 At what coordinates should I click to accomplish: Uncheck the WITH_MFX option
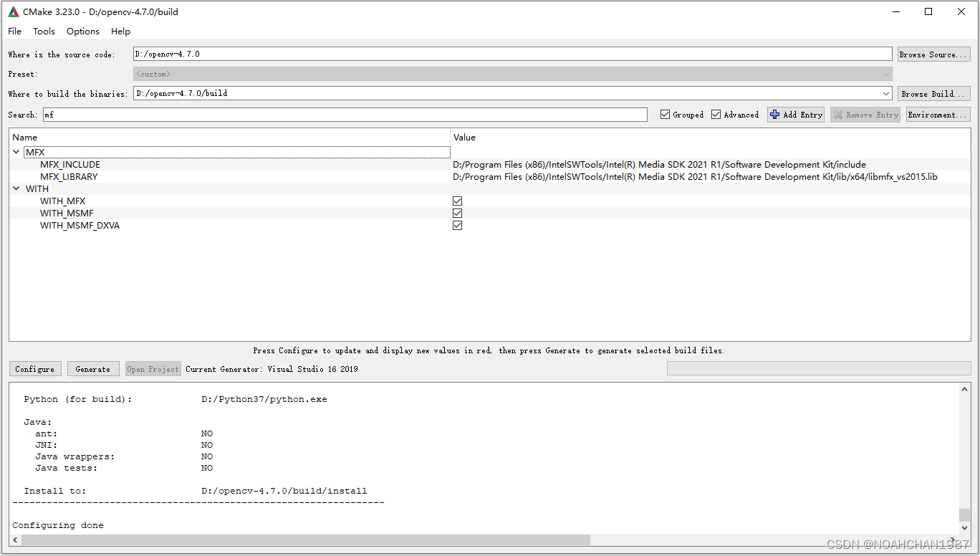click(457, 201)
